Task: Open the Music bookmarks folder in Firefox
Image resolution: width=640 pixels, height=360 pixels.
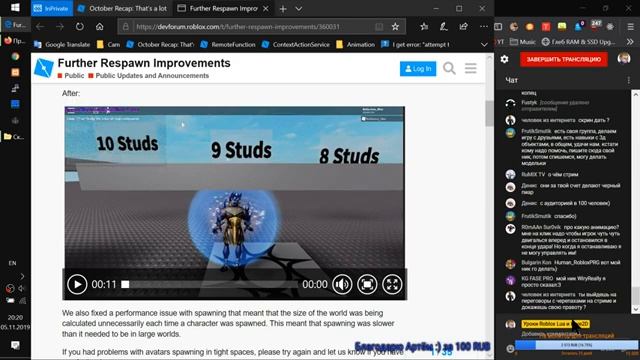Action: [x=523, y=42]
